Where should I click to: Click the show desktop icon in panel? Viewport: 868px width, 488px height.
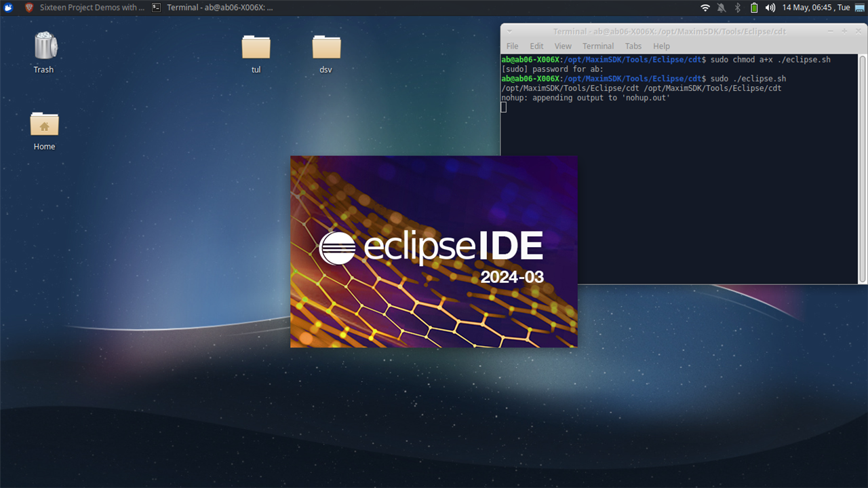860,7
